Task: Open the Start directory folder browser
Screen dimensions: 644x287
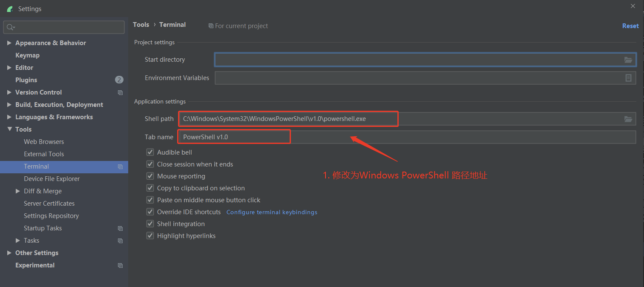Action: click(x=628, y=60)
